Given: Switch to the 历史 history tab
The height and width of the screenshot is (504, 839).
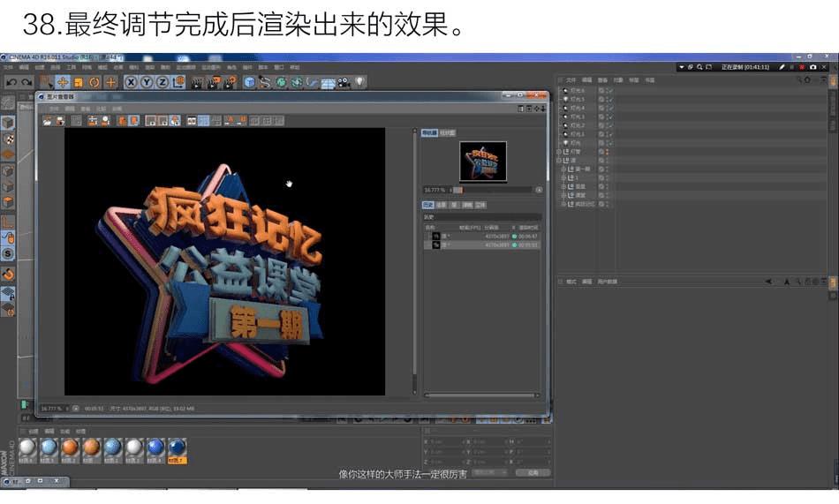Looking at the screenshot, I should tap(427, 205).
